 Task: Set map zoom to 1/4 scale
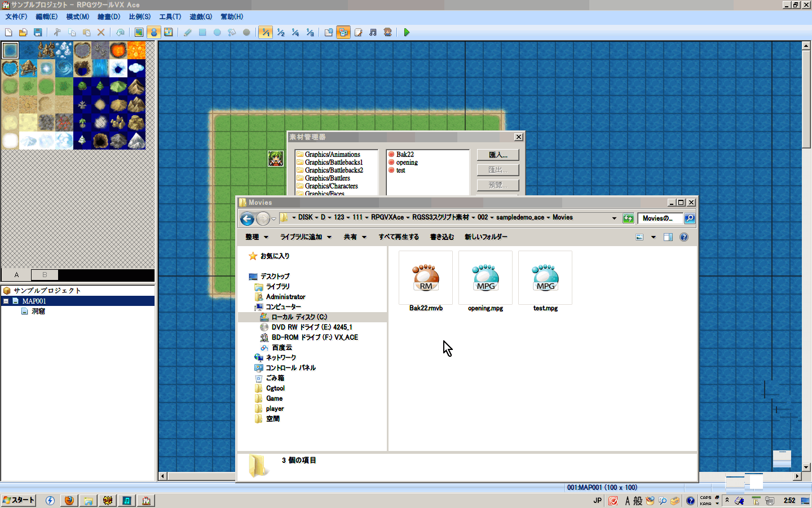tap(295, 33)
